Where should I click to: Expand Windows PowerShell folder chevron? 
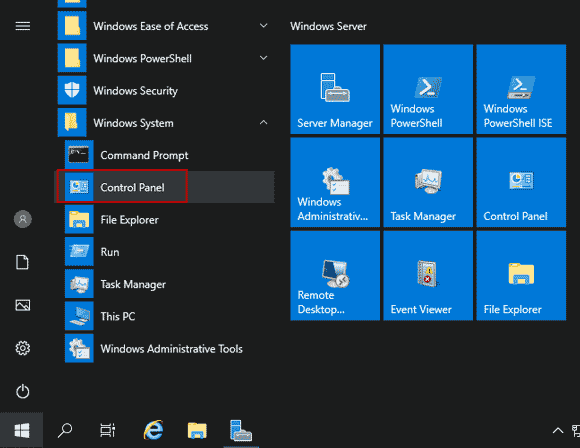tap(263, 58)
